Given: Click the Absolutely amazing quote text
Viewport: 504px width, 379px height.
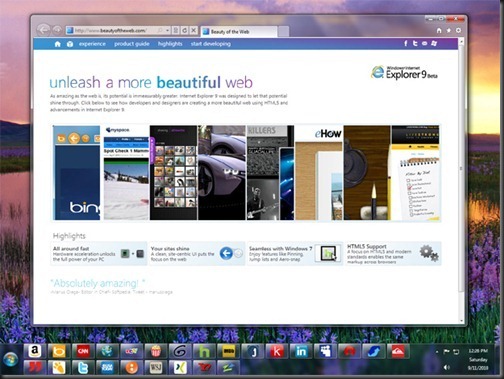Looking at the screenshot, I should pos(98,283).
